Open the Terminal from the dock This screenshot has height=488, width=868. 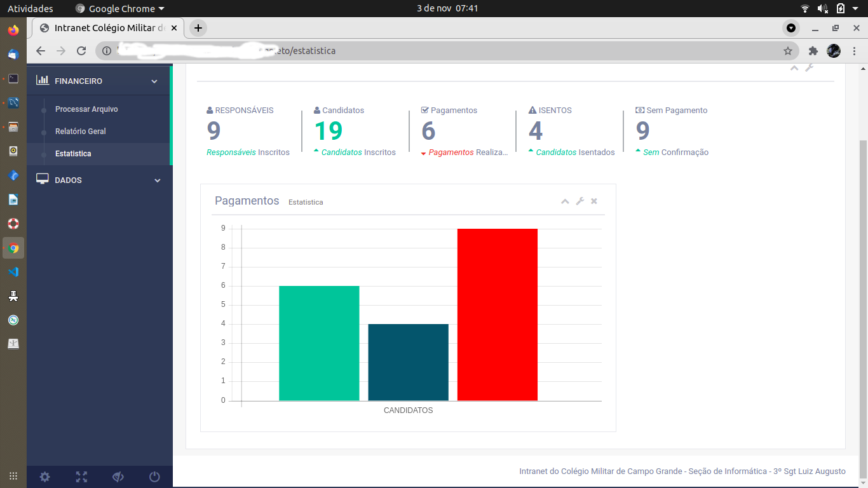(x=13, y=79)
